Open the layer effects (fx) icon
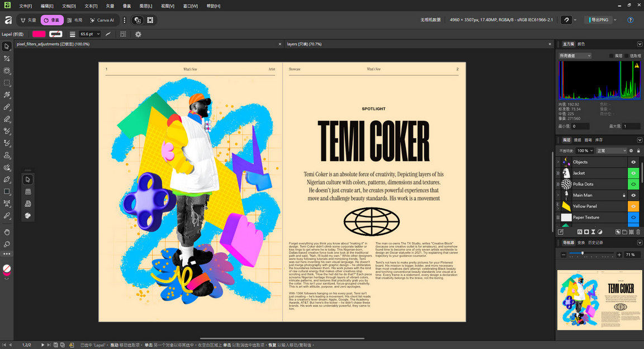Image resolution: width=644 pixels, height=349 pixels. click(579, 232)
